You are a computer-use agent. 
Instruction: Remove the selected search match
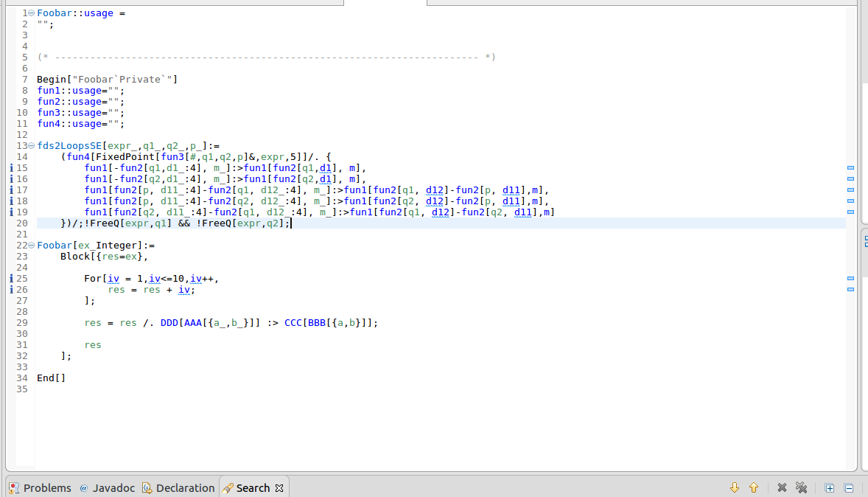[782, 487]
